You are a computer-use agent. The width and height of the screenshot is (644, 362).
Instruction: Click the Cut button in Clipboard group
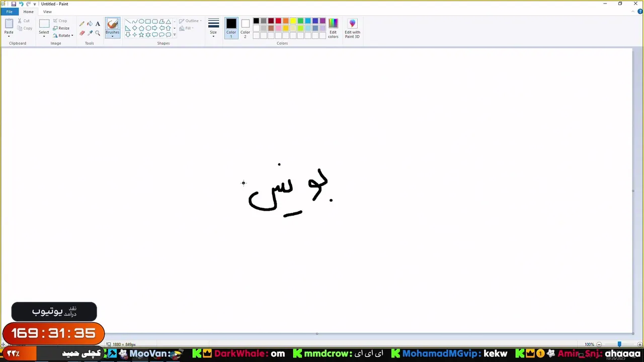click(24, 21)
